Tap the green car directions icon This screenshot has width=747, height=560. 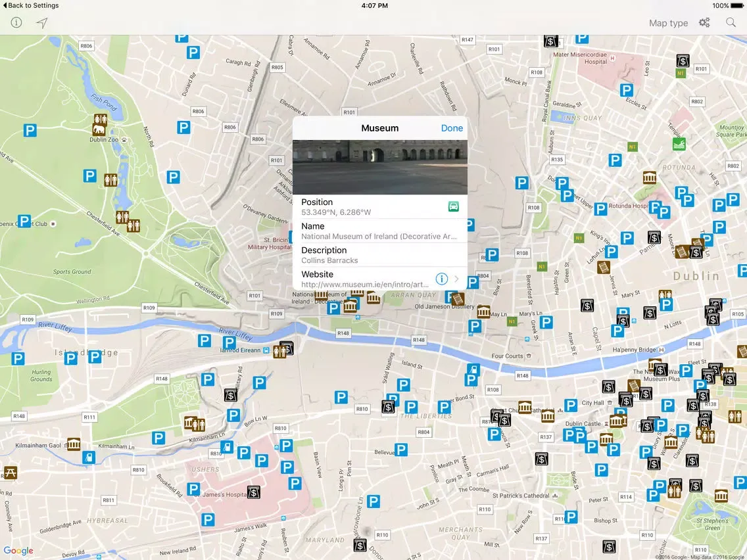click(x=454, y=206)
